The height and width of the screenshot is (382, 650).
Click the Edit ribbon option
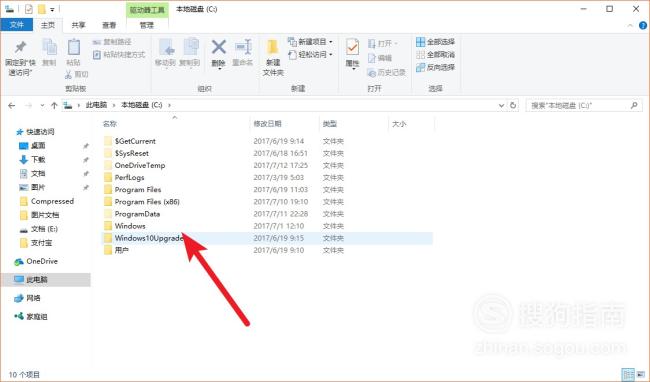[380, 58]
